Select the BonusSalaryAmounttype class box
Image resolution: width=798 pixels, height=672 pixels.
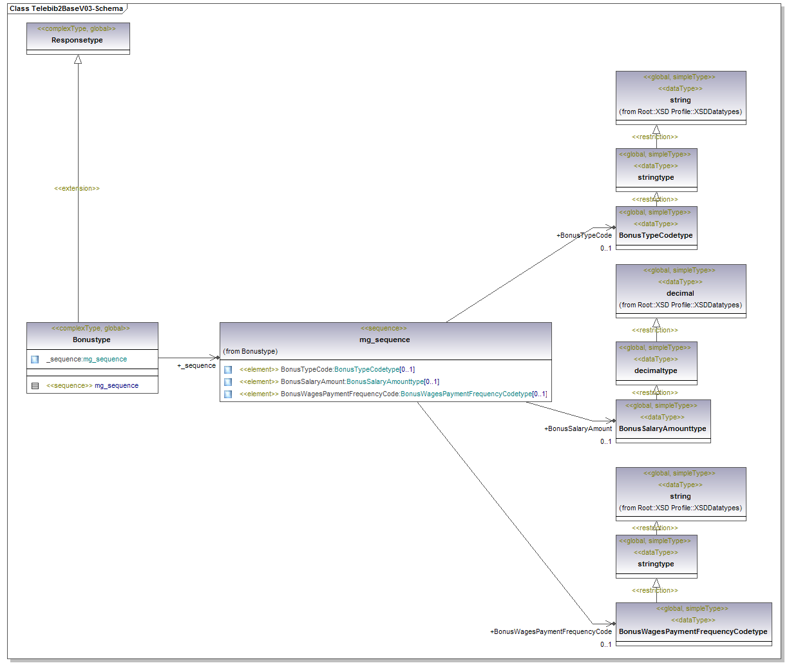(x=663, y=421)
